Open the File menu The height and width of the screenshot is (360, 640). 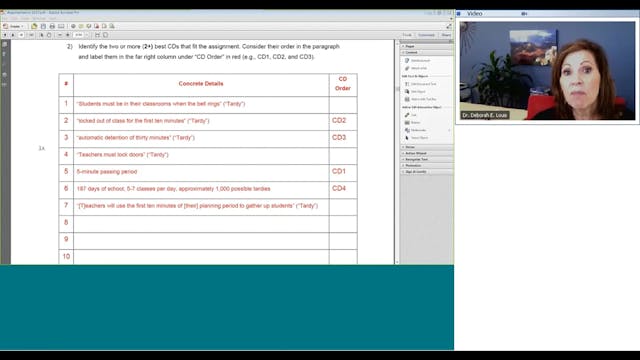click(x=4, y=18)
